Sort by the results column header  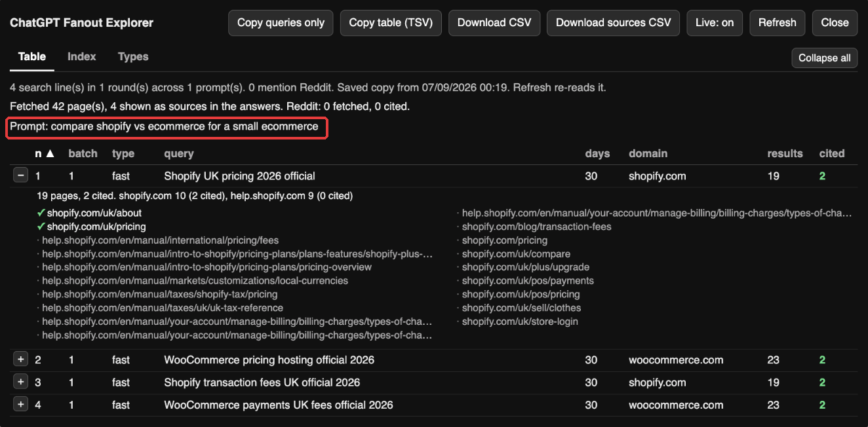click(785, 153)
